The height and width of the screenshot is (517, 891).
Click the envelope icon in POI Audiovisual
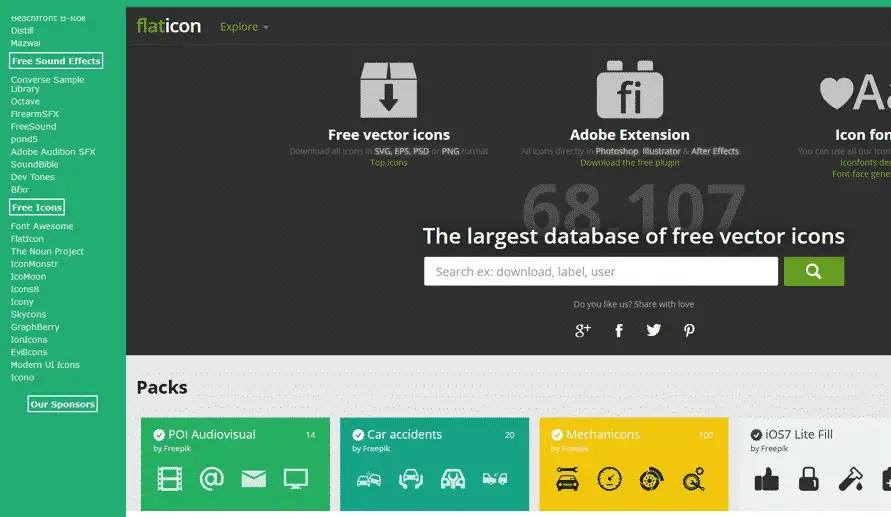pyautogui.click(x=253, y=479)
